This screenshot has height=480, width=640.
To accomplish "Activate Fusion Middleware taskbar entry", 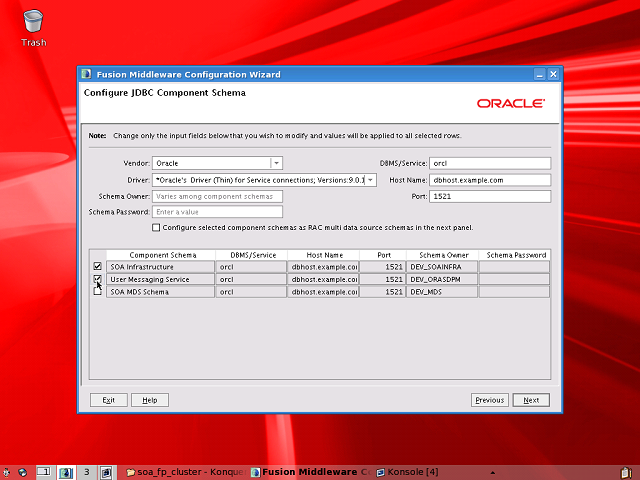I will click(311, 472).
